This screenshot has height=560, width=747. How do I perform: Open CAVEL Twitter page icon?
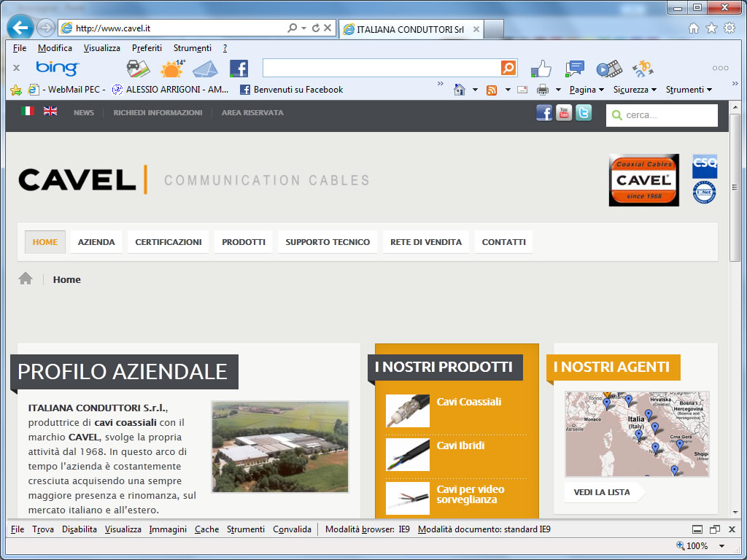tap(583, 113)
